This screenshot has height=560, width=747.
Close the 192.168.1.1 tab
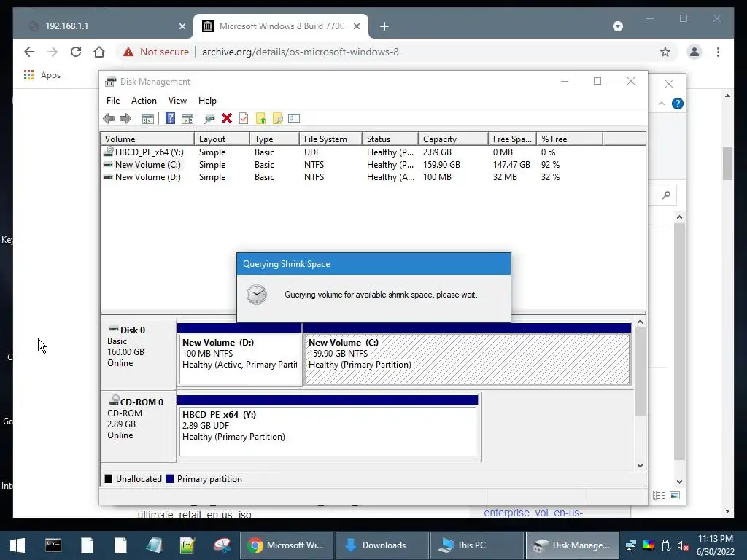pos(182,26)
